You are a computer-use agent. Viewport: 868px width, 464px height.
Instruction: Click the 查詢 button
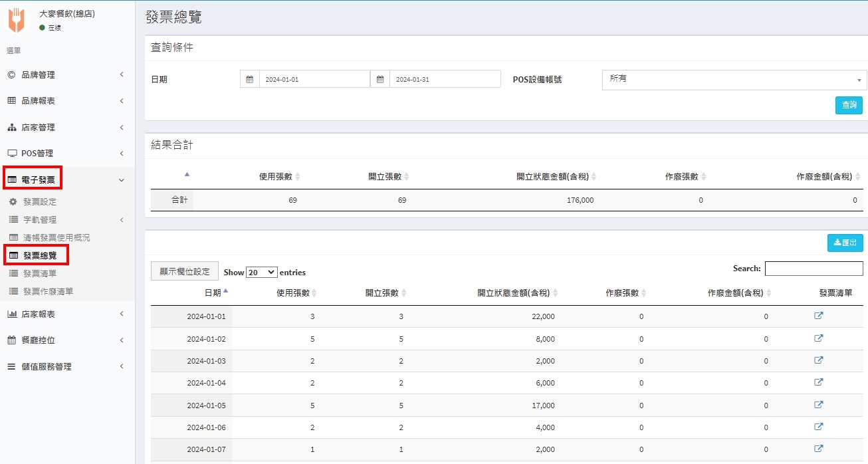pyautogui.click(x=849, y=105)
